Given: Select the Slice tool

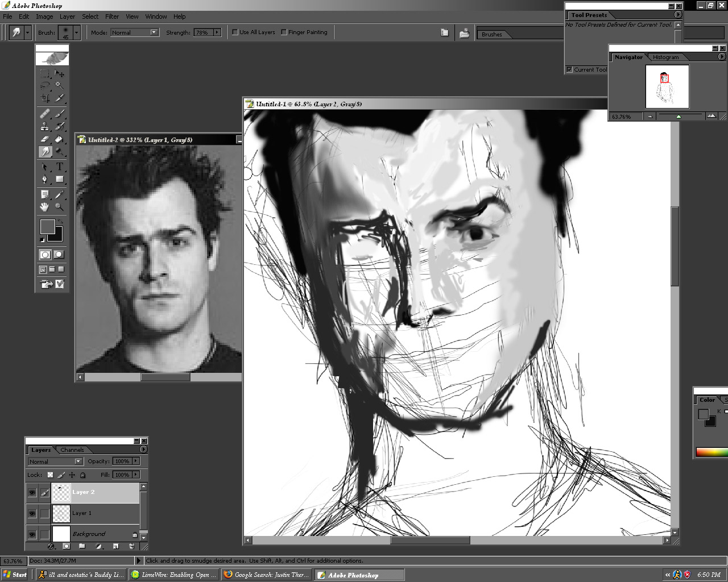Looking at the screenshot, I should (x=59, y=98).
